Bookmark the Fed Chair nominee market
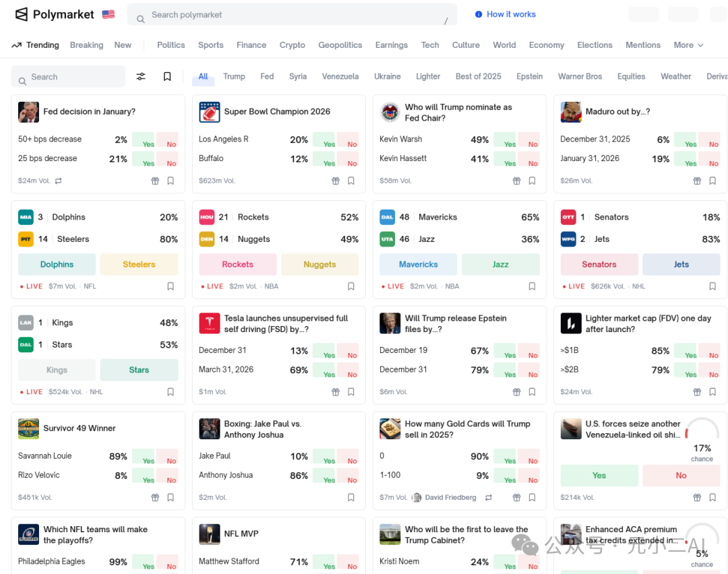728x574 pixels. [532, 181]
